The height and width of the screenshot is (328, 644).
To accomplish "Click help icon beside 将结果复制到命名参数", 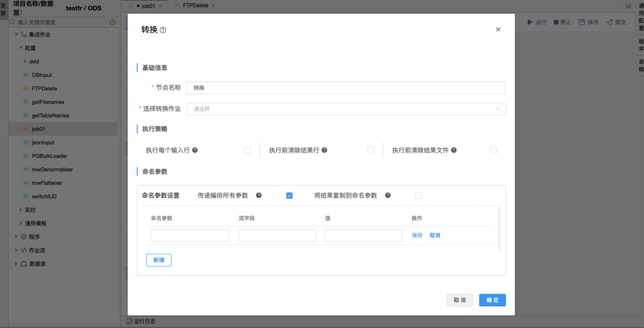I will click(x=388, y=195).
